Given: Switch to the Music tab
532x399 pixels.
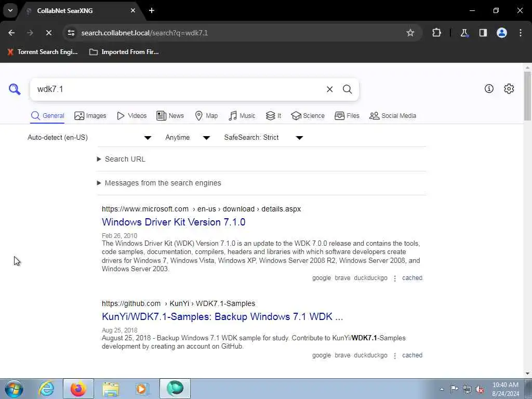Looking at the screenshot, I should (242, 116).
